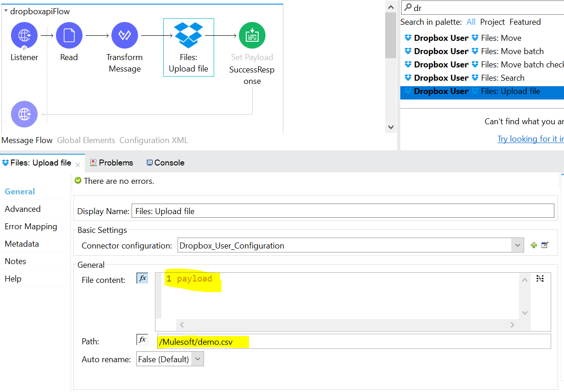Add new connector configuration with plus icon
This screenshot has height=392, width=564.
[534, 245]
